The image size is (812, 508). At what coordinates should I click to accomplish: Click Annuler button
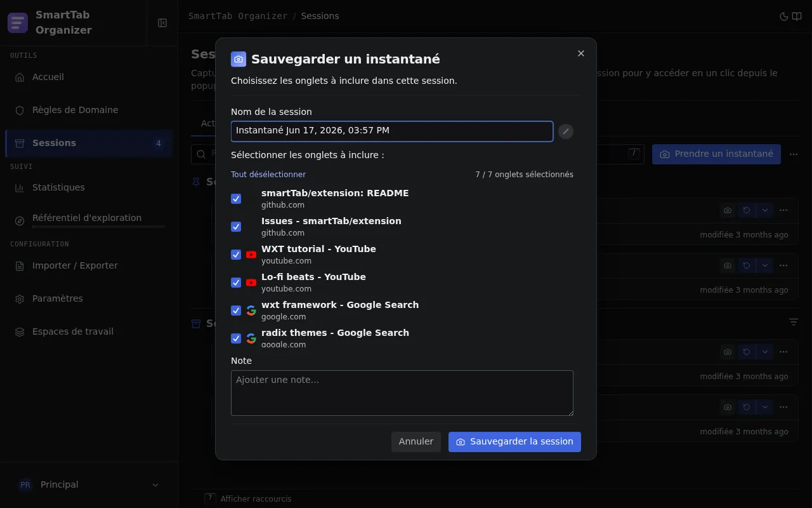tap(416, 442)
